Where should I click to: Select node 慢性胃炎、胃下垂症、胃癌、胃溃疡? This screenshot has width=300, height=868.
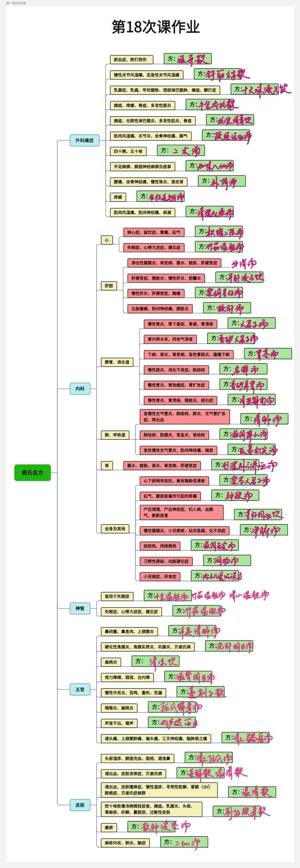click(181, 324)
